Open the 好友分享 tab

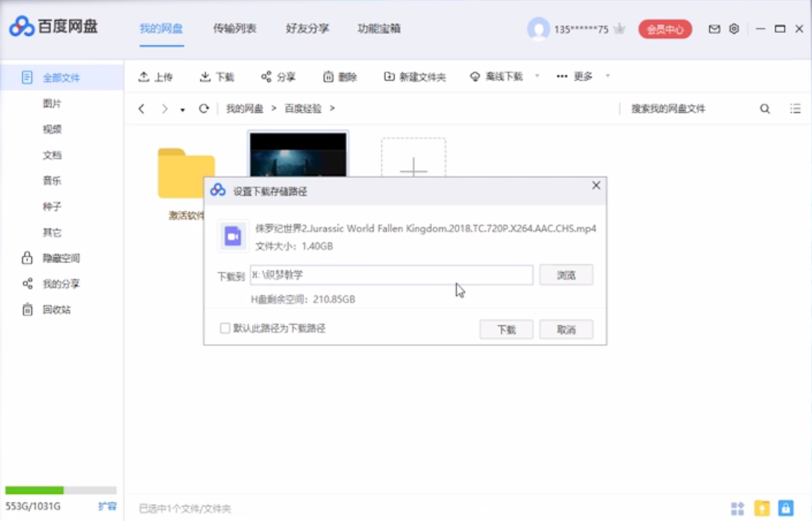(308, 29)
